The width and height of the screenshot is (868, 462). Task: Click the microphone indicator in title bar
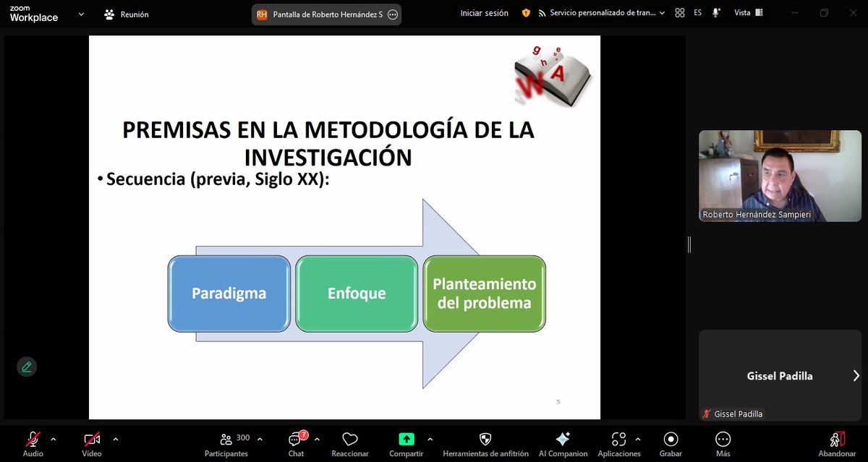tap(716, 13)
